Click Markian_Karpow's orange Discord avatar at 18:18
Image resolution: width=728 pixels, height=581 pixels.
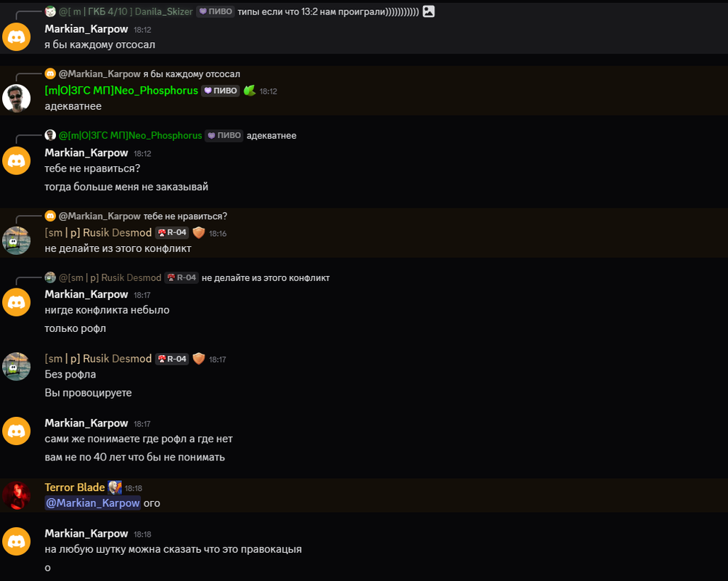coord(16,542)
